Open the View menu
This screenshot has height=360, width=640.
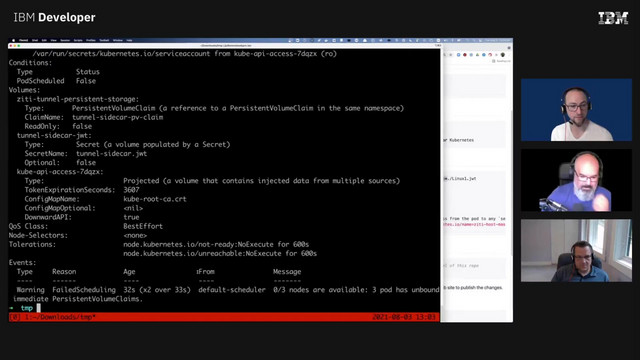53,40
